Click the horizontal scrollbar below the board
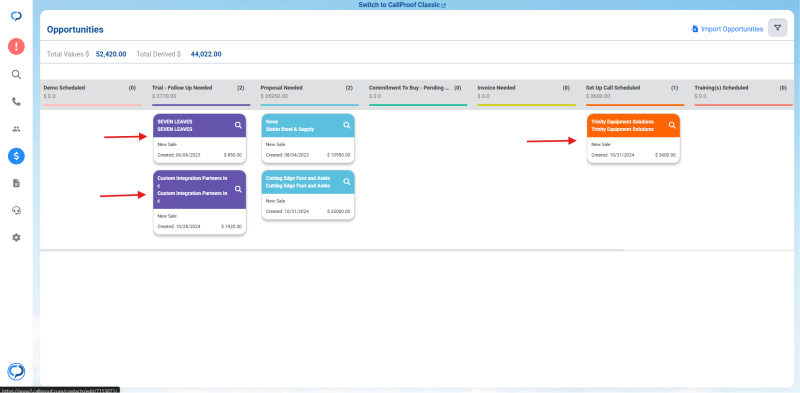 pyautogui.click(x=332, y=250)
